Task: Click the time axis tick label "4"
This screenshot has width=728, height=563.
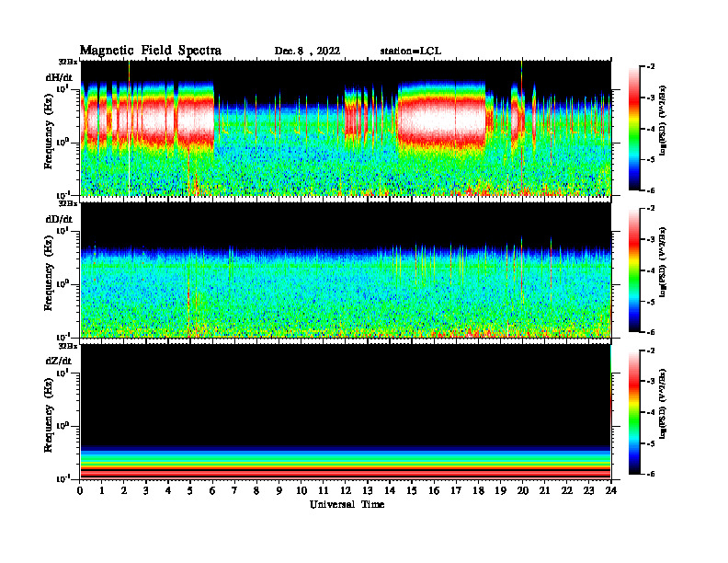Action: pos(168,490)
